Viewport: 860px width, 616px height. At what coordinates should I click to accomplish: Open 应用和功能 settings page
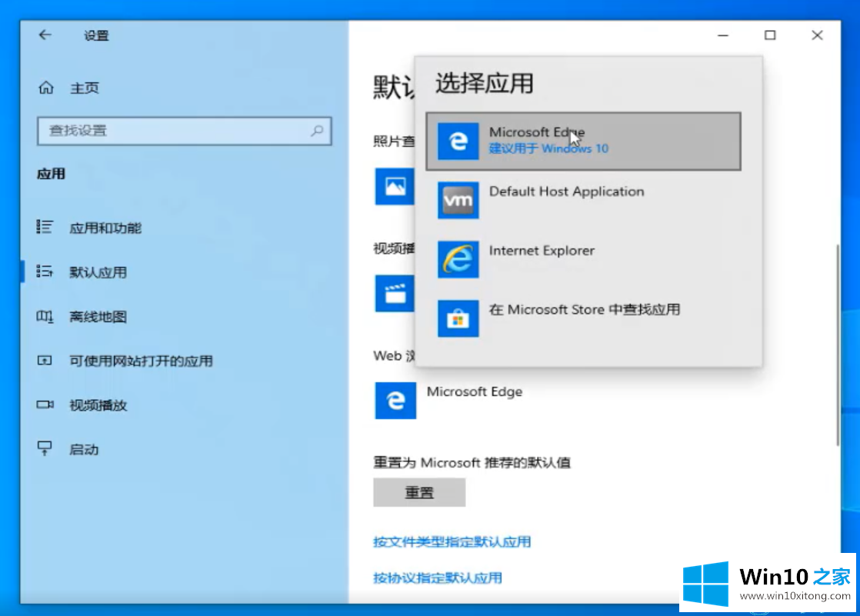coord(105,228)
